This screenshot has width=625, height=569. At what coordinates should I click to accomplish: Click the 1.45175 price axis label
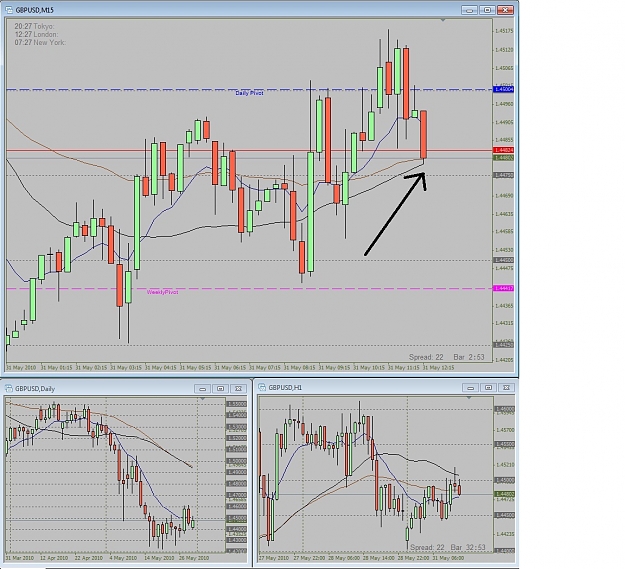click(x=504, y=31)
